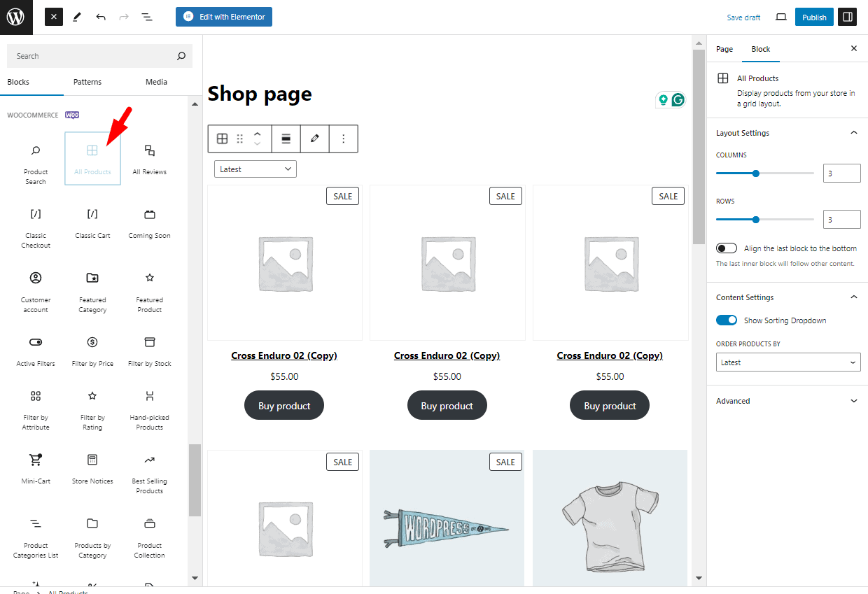This screenshot has width=868, height=594.
Task: Add the Store Notices block
Action: [x=92, y=469]
